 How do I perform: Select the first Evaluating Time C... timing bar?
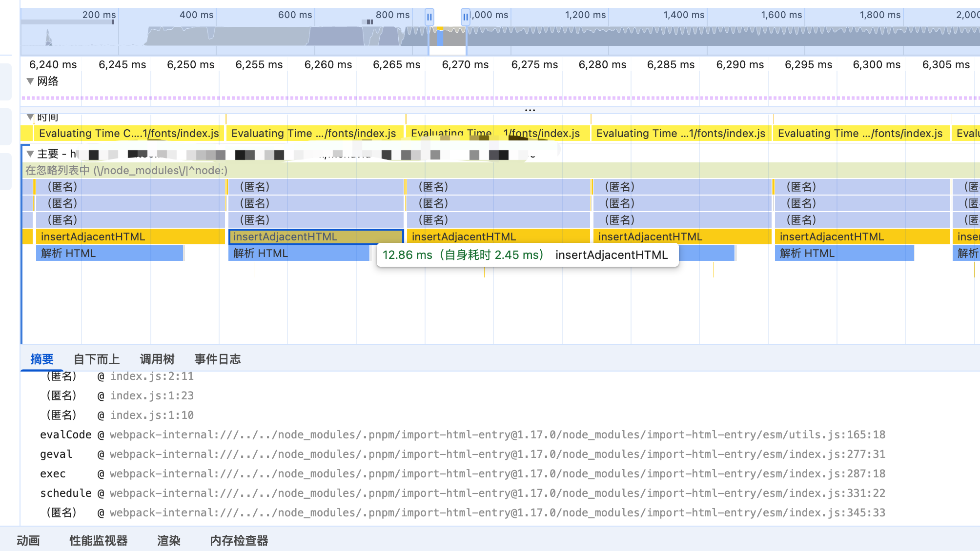pos(129,133)
